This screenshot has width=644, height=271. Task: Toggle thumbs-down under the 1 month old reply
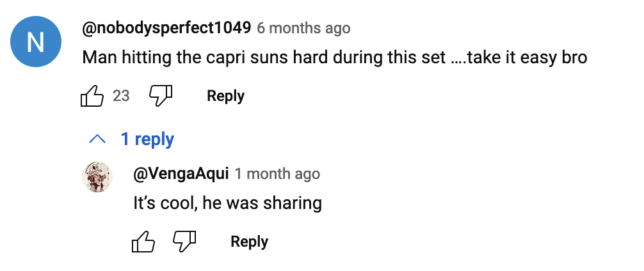tap(184, 242)
